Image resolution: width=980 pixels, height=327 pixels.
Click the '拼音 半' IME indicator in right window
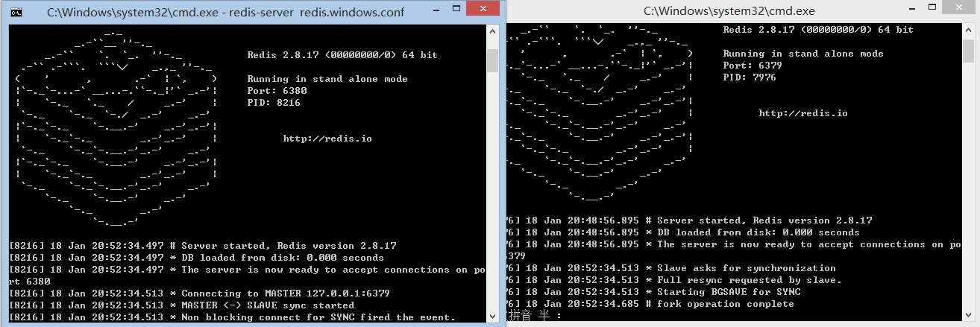[535, 317]
